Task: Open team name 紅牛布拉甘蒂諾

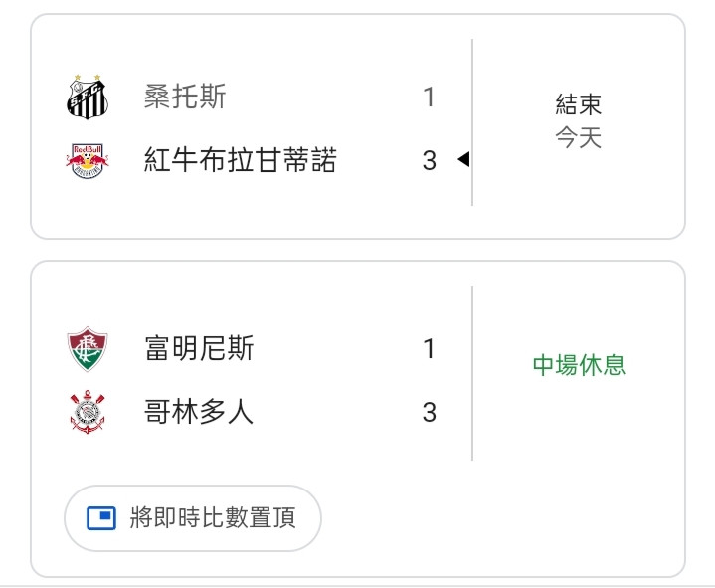Action: tap(241, 160)
